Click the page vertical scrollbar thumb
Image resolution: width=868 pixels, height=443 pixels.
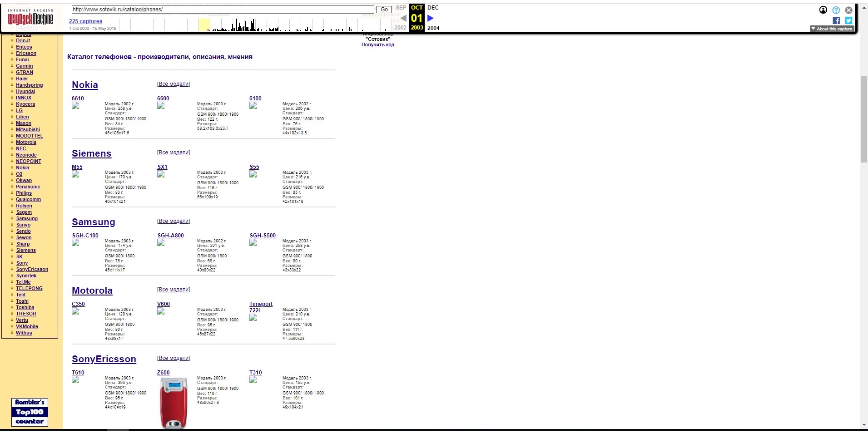point(864,119)
